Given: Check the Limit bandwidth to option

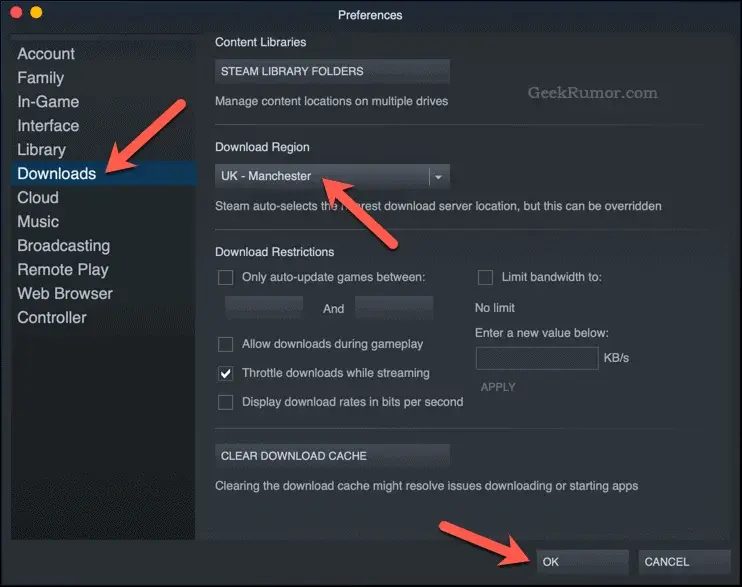Looking at the screenshot, I should [485, 277].
